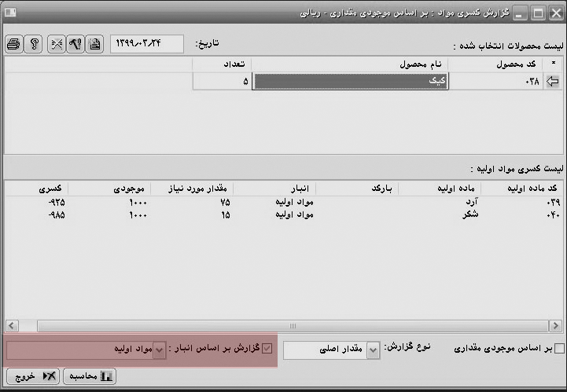
Task: Click the quantity cell showing 5
Action: [x=222, y=81]
